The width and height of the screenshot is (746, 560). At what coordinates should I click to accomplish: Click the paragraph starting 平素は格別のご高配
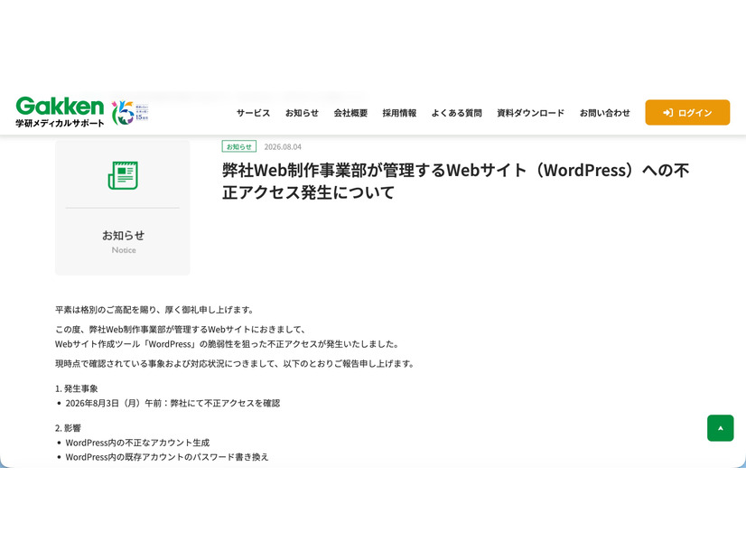click(x=155, y=310)
